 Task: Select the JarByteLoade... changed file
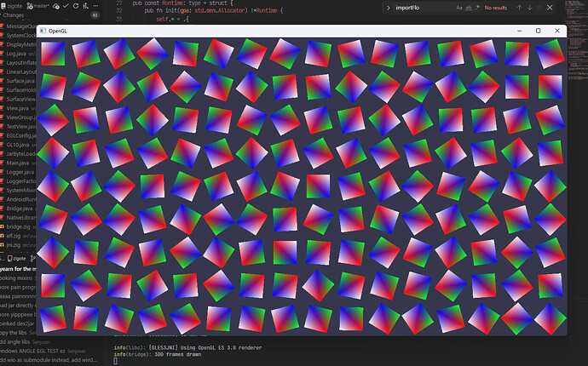(18, 153)
